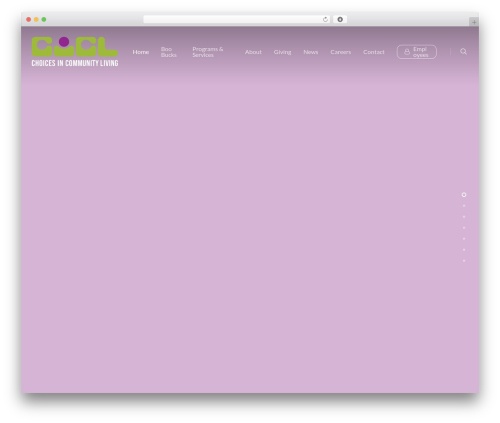Select the second slide navigation dot
This screenshot has width=500, height=423.
coord(464,206)
